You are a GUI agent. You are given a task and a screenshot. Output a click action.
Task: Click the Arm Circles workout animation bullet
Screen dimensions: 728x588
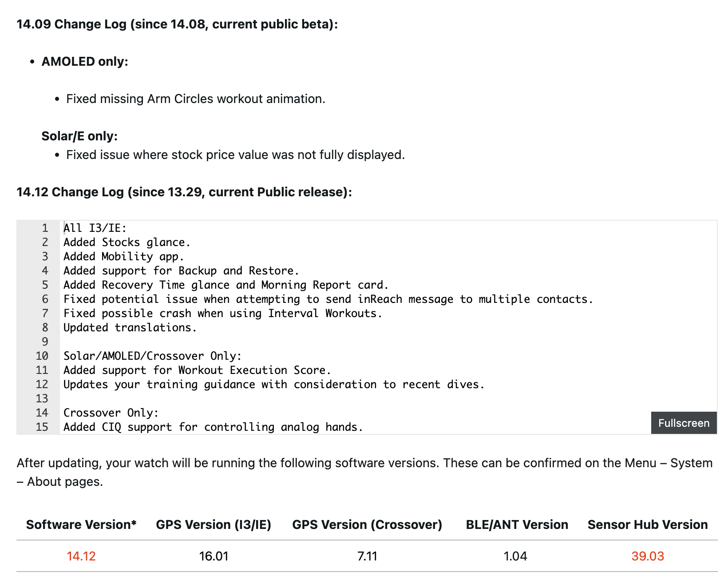point(196,99)
